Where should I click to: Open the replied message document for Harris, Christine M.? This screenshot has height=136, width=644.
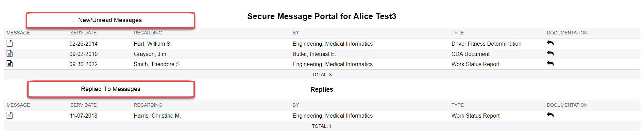pyautogui.click(x=10, y=115)
